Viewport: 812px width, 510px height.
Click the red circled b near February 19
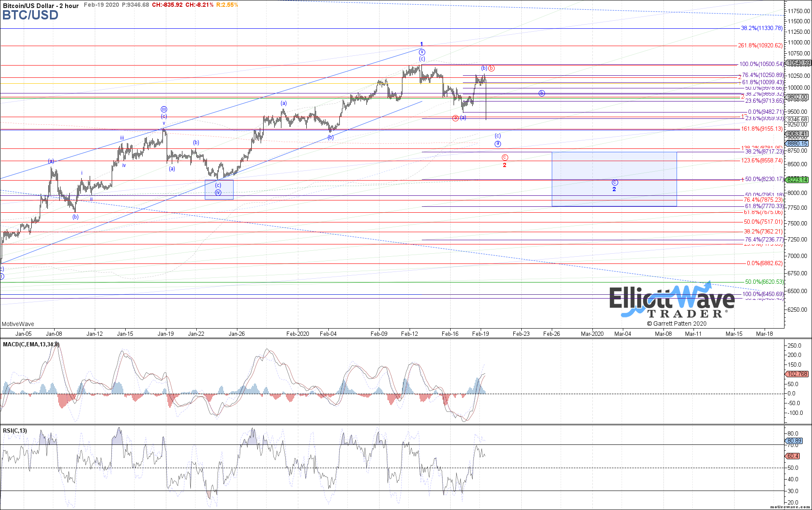491,68
